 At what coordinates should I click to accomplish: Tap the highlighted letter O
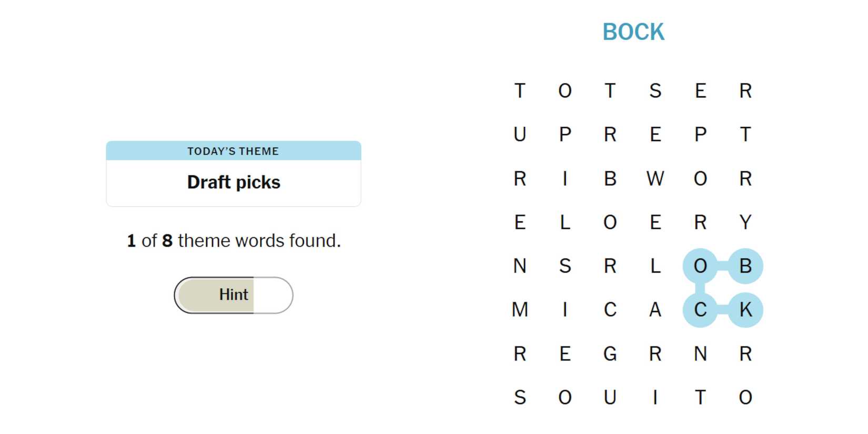point(700,266)
